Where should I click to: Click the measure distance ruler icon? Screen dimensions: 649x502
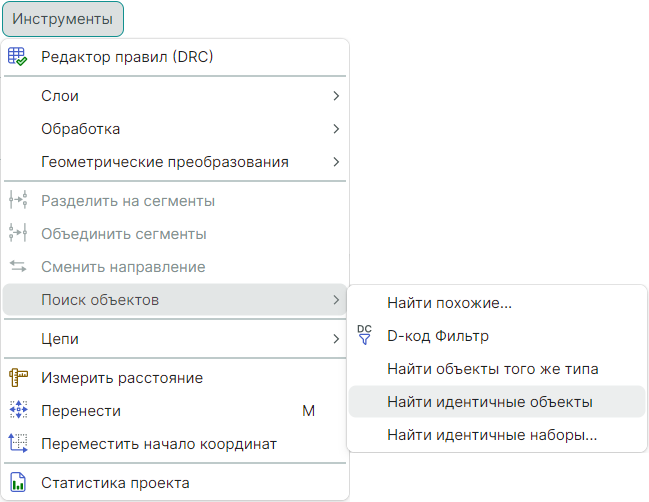pyautogui.click(x=18, y=378)
